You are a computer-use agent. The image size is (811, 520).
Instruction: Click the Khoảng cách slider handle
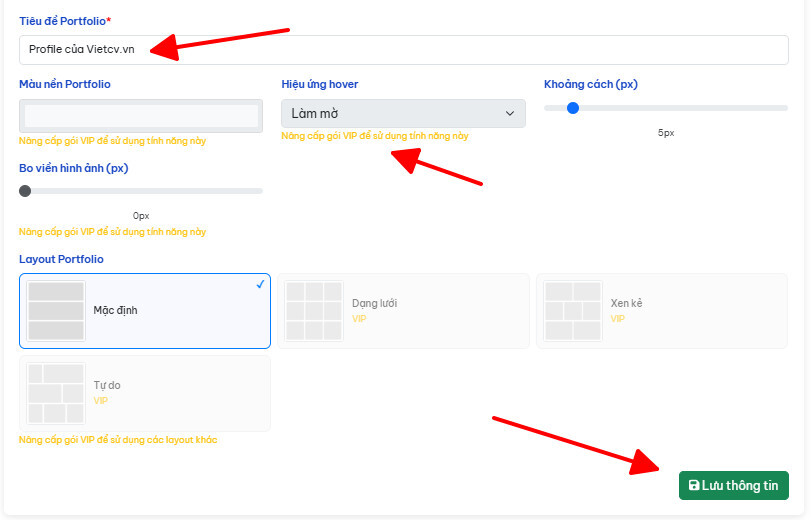[x=573, y=108]
